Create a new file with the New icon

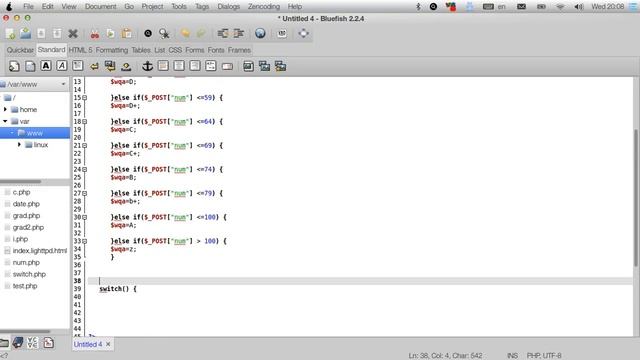11,33
